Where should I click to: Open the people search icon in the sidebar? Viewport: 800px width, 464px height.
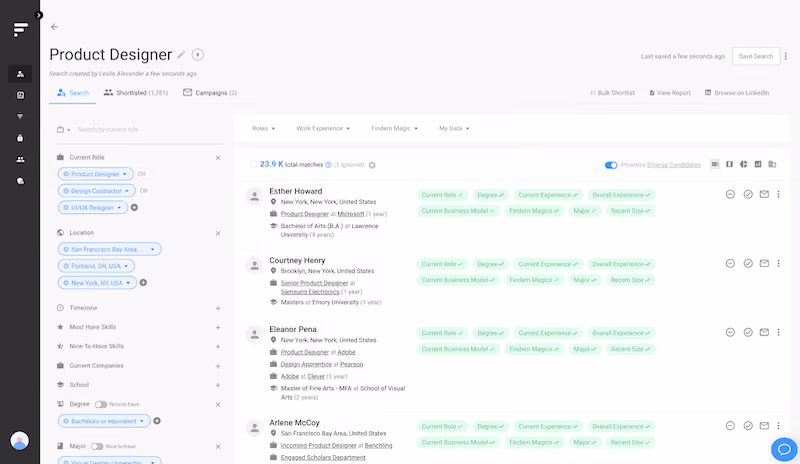20,74
